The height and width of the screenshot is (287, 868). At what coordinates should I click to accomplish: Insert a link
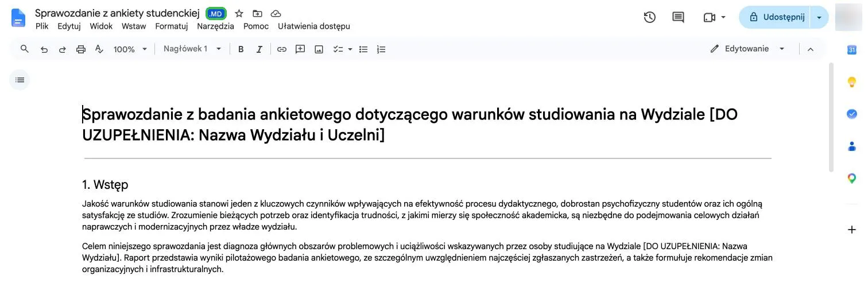point(282,49)
